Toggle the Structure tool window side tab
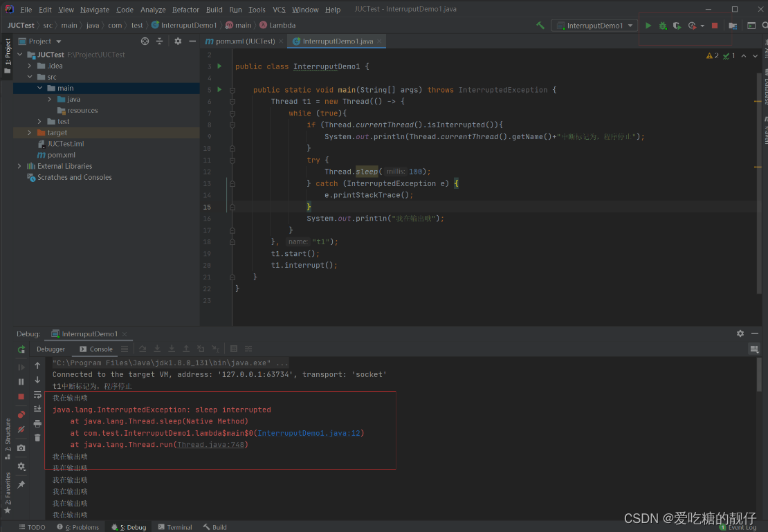Viewport: 768px width, 532px height. point(8,439)
